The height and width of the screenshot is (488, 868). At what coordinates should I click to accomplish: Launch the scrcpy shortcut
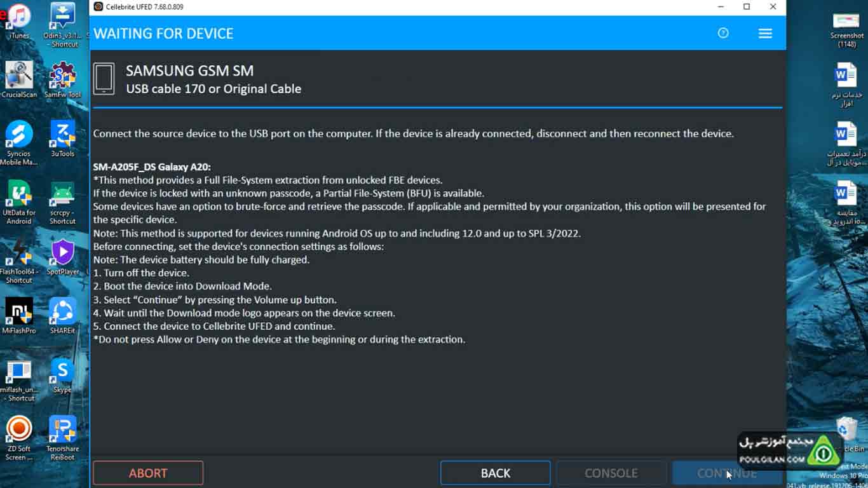point(63,202)
